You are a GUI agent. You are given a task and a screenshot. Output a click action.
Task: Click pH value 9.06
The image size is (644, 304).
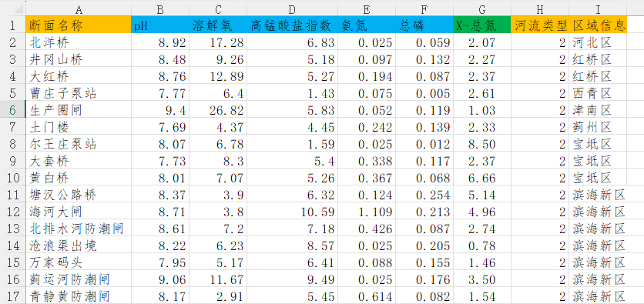click(x=160, y=279)
